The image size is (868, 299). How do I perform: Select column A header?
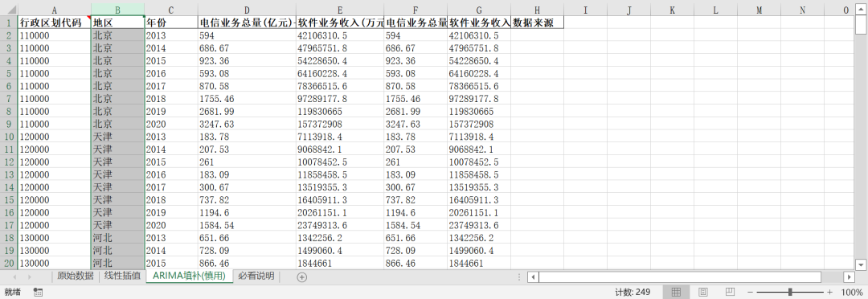pos(55,10)
